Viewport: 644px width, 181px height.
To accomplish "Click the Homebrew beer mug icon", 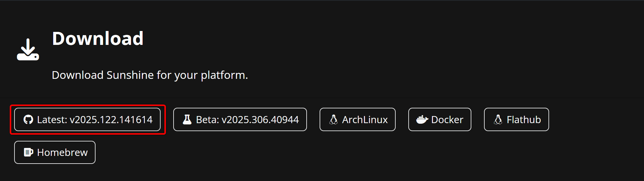I will [x=28, y=152].
